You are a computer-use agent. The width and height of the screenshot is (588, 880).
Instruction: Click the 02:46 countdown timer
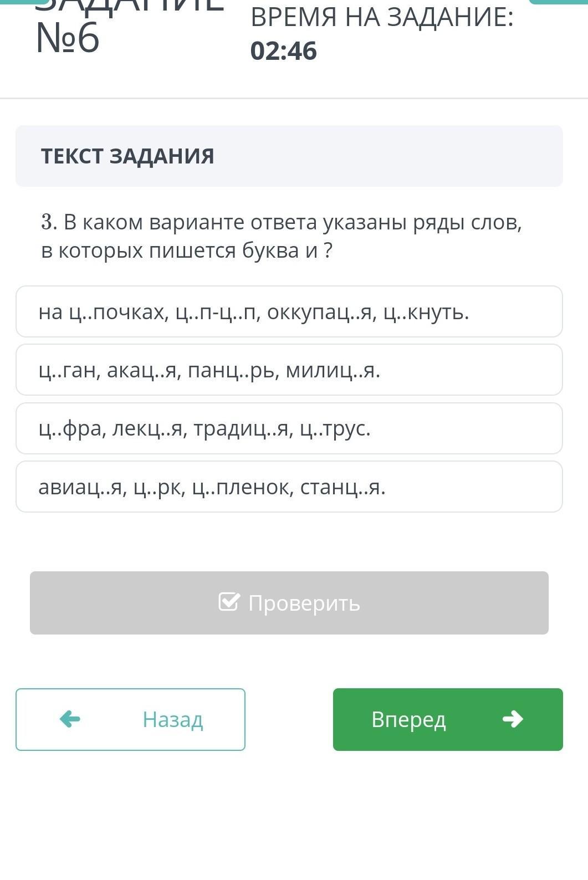284,50
